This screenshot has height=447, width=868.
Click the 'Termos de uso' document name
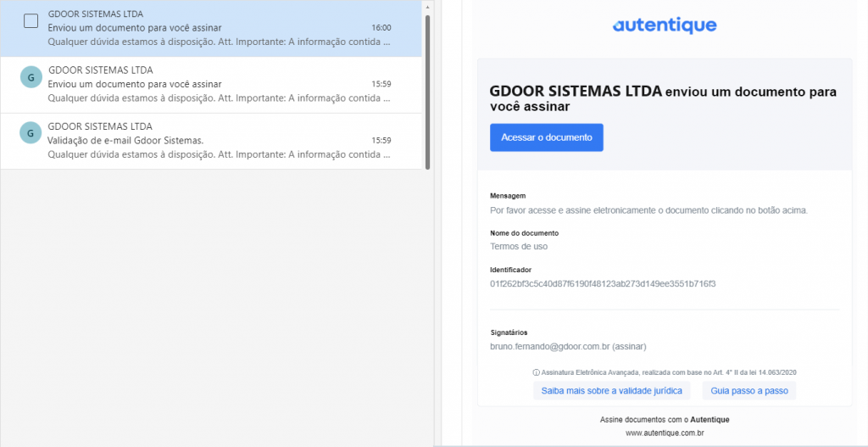pos(519,247)
